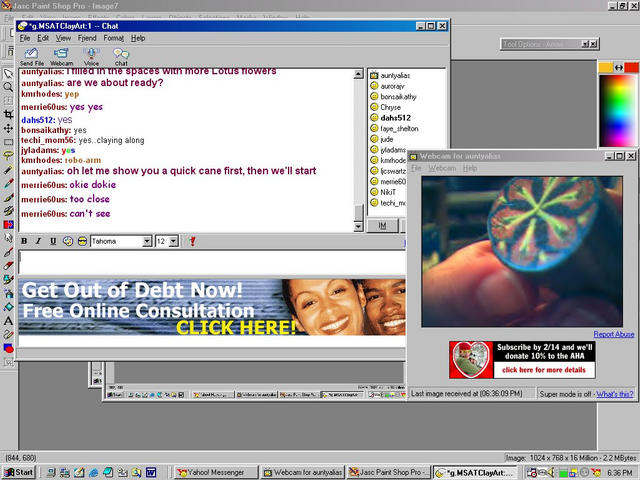The height and width of the screenshot is (480, 640).
Task: Click in the chat message input field
Action: pos(212,262)
